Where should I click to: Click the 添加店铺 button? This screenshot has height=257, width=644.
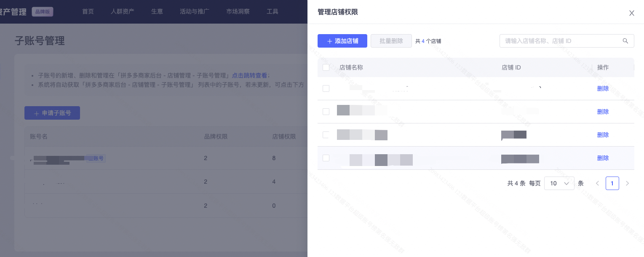click(x=342, y=41)
